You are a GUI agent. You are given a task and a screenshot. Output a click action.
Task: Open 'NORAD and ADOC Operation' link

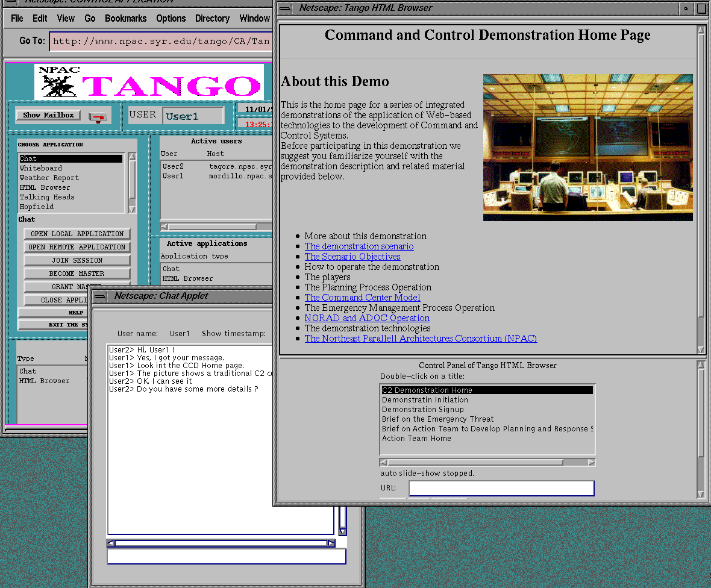pos(367,318)
